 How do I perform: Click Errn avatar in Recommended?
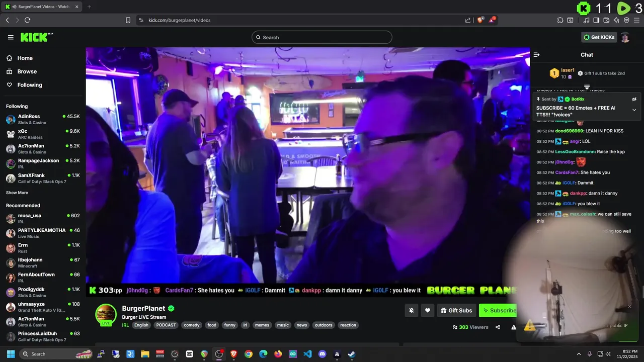10,248
